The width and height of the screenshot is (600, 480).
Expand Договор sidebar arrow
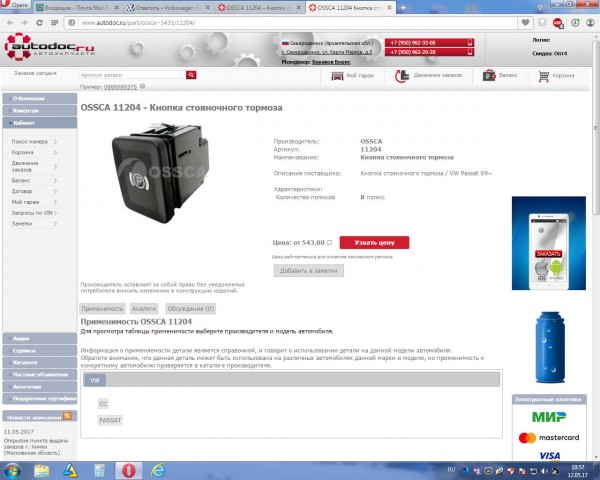[55, 191]
